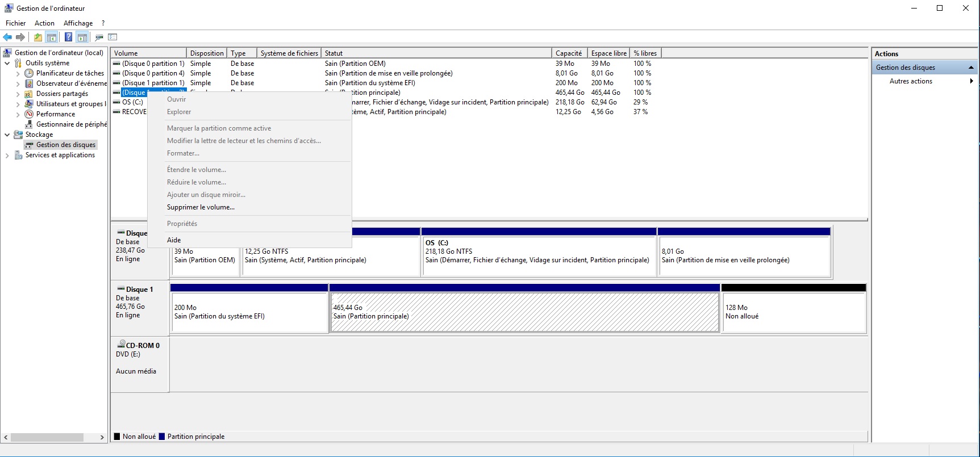Expand the Services et applications node
Viewport: 980px width, 457px height.
[x=7, y=155]
